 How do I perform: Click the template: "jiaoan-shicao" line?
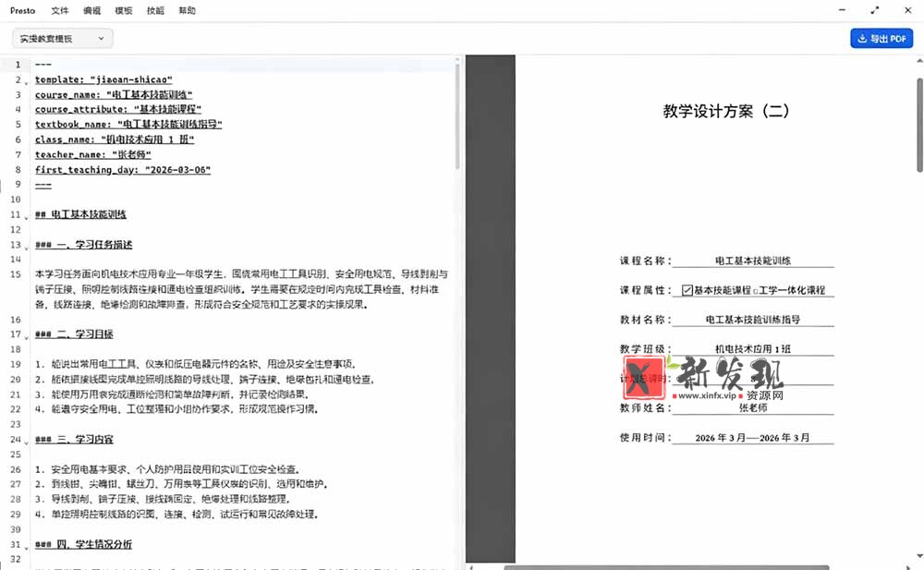click(x=103, y=79)
